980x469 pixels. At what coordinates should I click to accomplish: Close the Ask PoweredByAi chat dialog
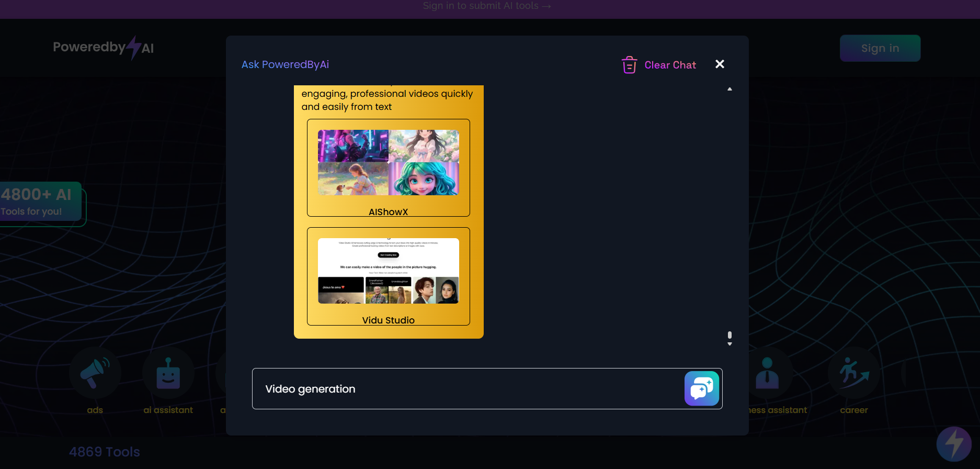720,64
